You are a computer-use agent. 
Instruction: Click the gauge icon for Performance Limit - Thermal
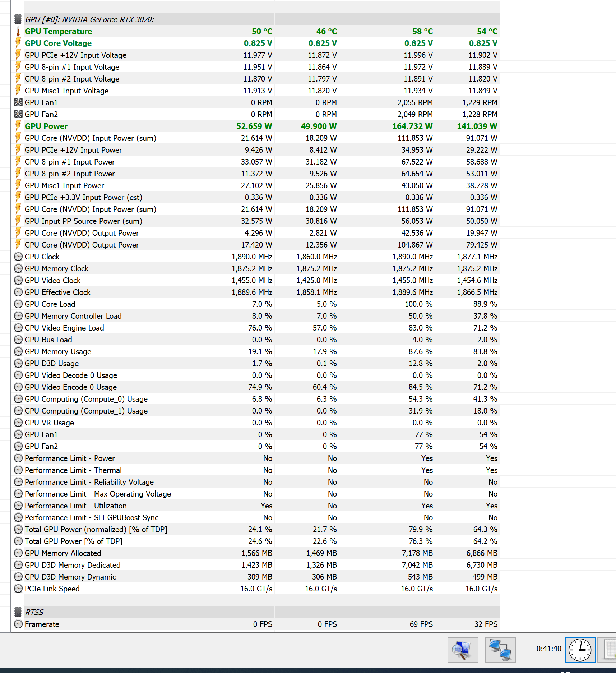coord(18,470)
